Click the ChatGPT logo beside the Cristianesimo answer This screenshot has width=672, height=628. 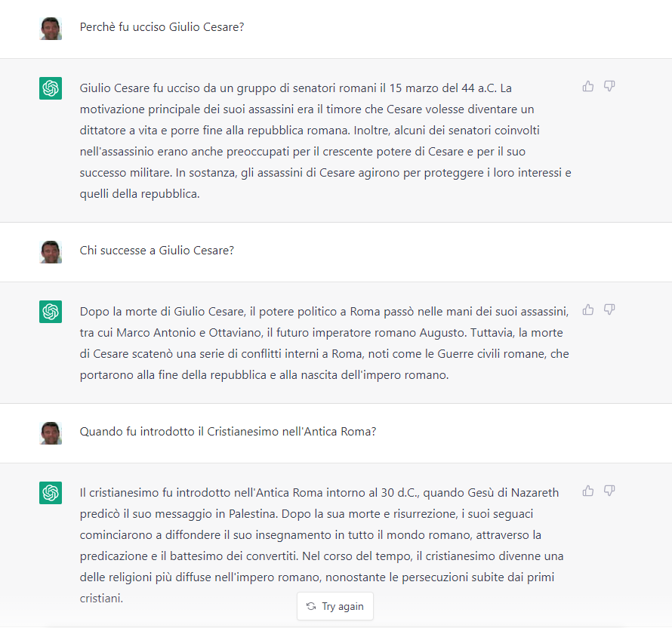click(x=51, y=493)
